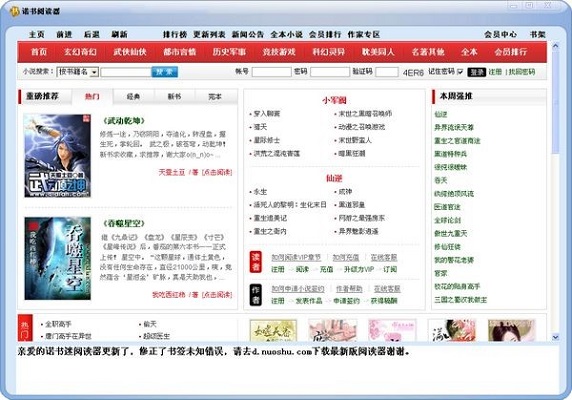Select the 耽美同人 category
572x400 pixels.
point(378,52)
